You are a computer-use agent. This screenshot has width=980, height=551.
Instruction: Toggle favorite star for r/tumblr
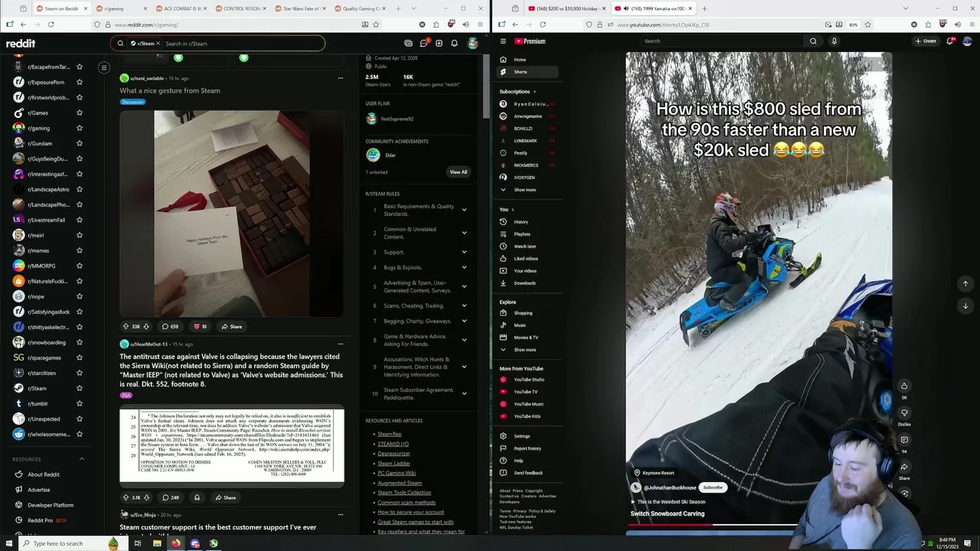(80, 404)
